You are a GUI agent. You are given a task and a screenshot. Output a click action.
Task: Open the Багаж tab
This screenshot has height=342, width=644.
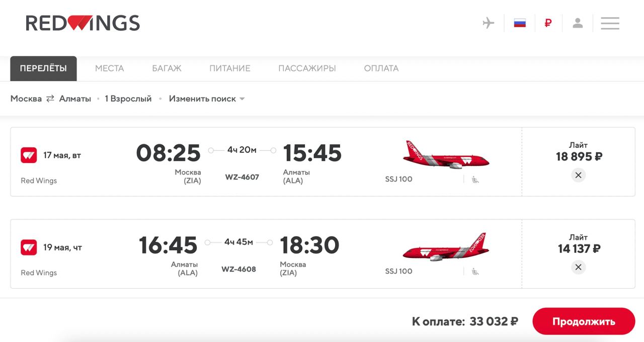167,68
